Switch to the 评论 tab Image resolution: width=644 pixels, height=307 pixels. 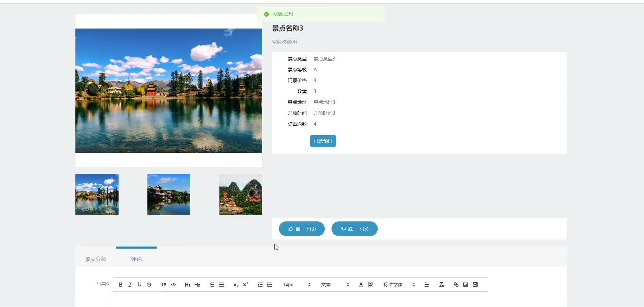click(137, 259)
